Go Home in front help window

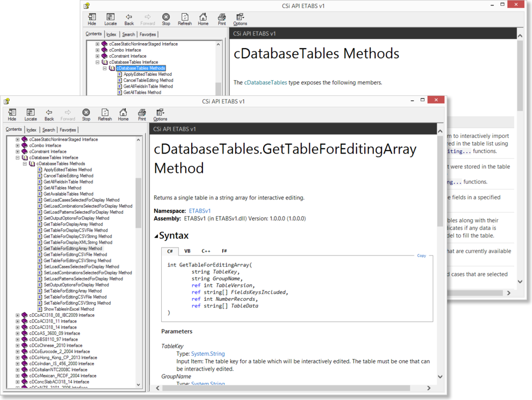click(123, 115)
